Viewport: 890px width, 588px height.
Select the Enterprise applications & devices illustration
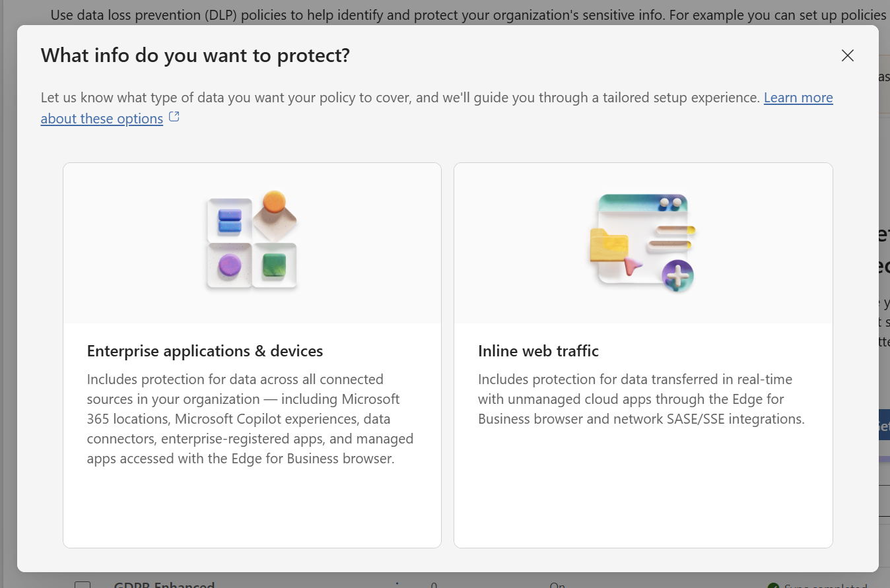click(252, 242)
